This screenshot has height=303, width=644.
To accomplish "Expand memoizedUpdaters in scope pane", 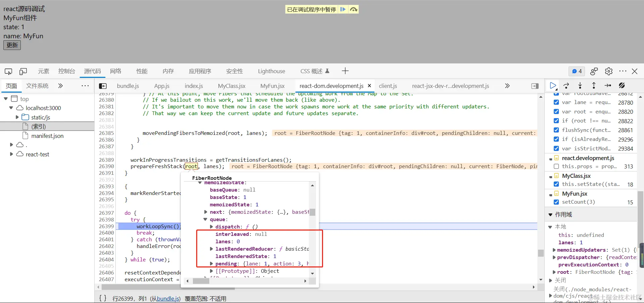I will tap(554, 250).
